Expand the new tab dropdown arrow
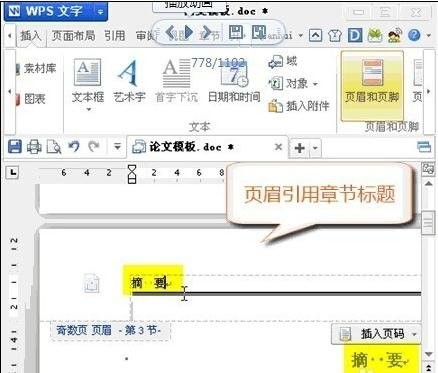 (315, 148)
